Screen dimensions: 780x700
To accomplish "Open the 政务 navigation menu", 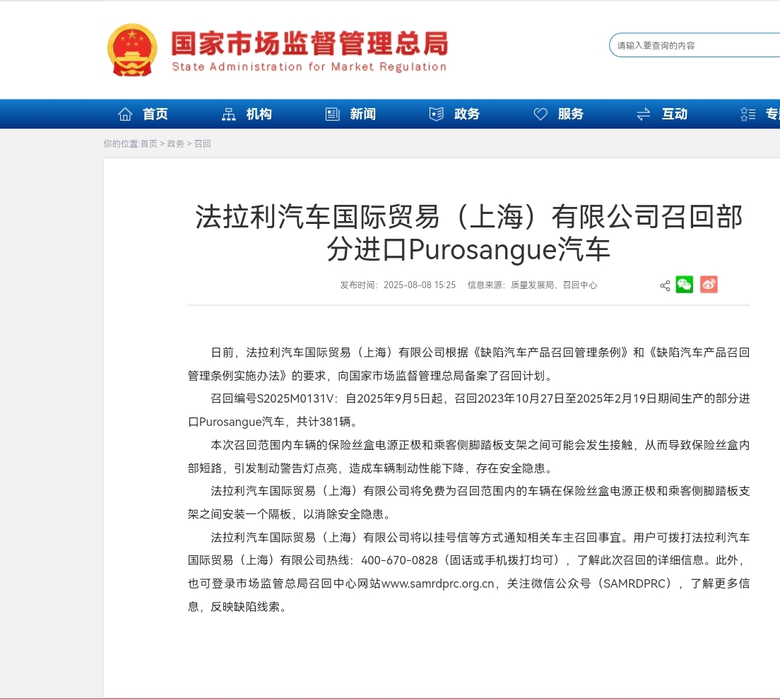I will (466, 114).
